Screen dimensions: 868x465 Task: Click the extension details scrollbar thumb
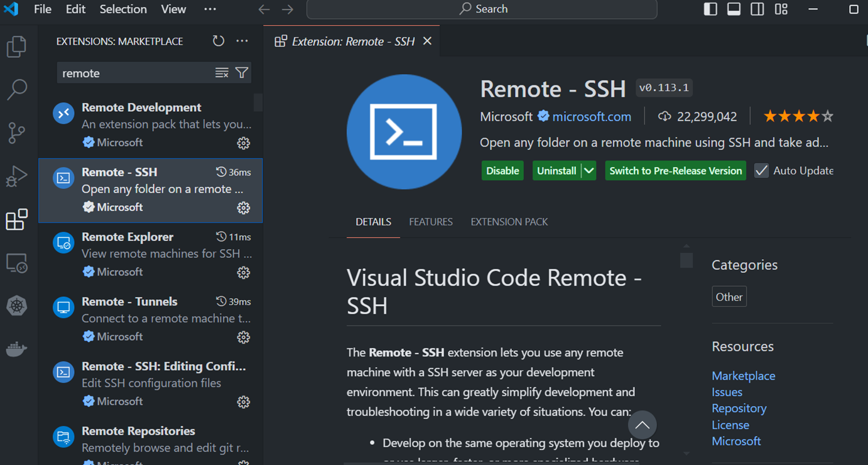[686, 260]
